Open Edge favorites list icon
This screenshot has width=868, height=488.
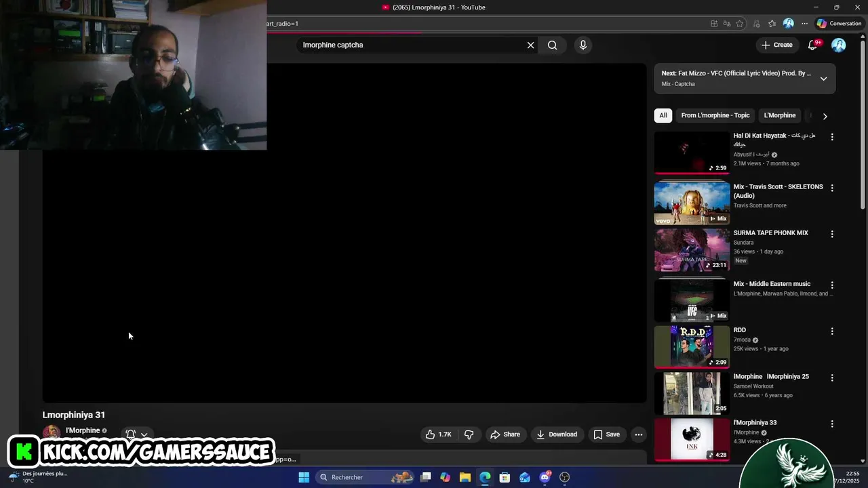tap(772, 24)
